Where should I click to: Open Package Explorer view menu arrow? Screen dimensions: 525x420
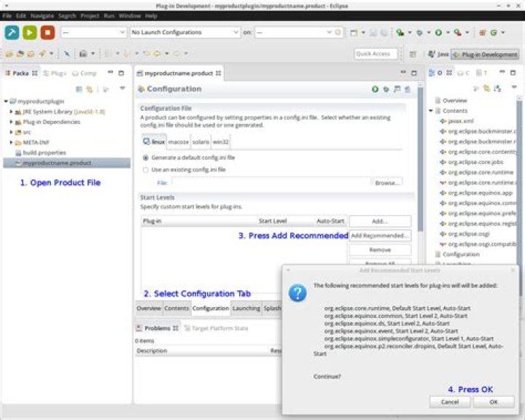pyautogui.click(x=122, y=88)
